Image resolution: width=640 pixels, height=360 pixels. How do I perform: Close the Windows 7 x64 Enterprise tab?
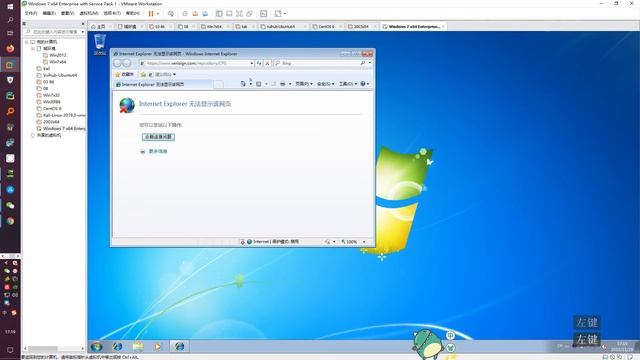click(x=443, y=27)
